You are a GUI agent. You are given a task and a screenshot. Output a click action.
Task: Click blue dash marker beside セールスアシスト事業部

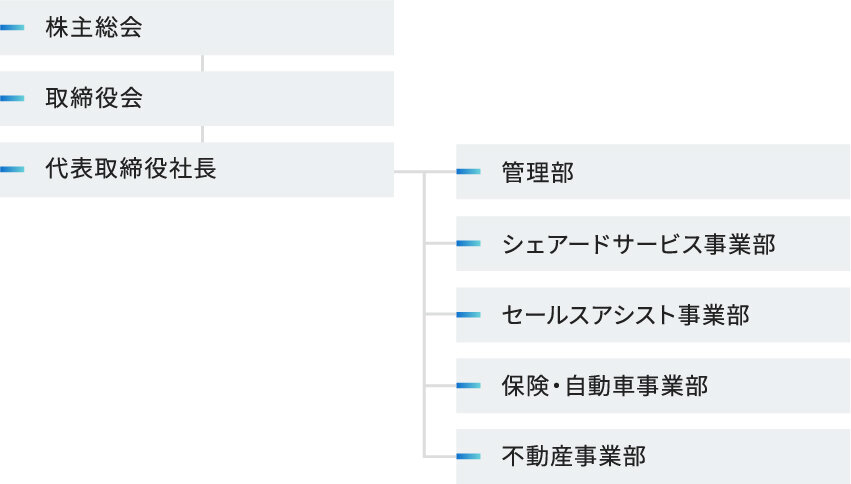468,315
